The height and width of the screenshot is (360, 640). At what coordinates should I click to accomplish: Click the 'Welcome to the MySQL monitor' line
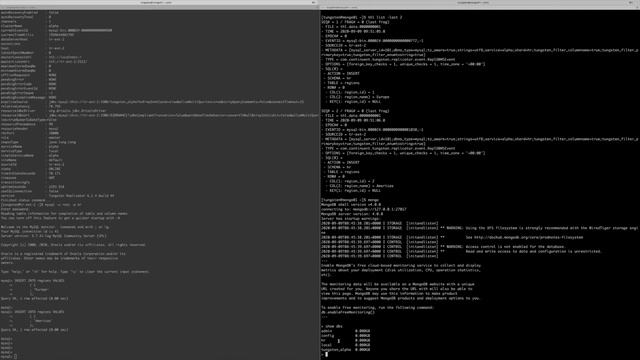(x=55, y=227)
